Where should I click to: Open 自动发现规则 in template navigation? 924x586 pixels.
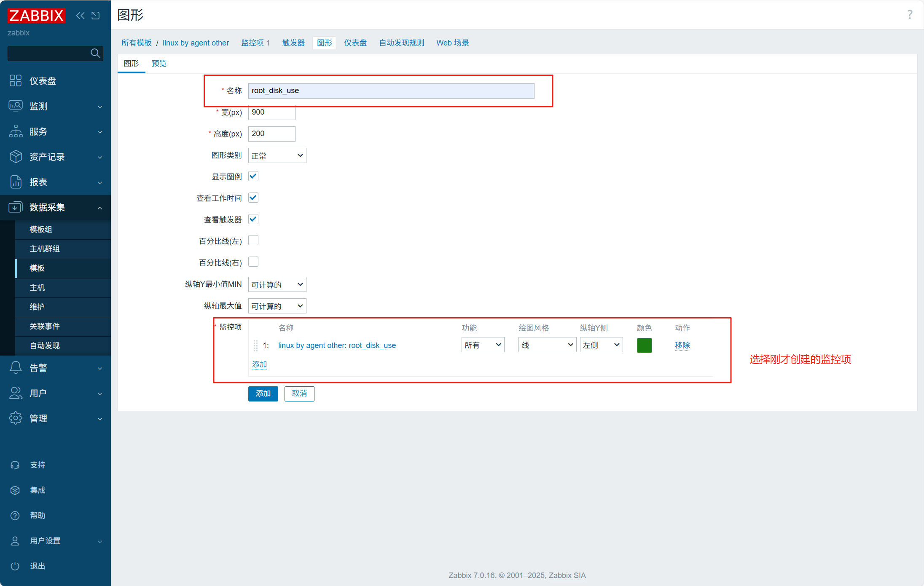pos(402,43)
